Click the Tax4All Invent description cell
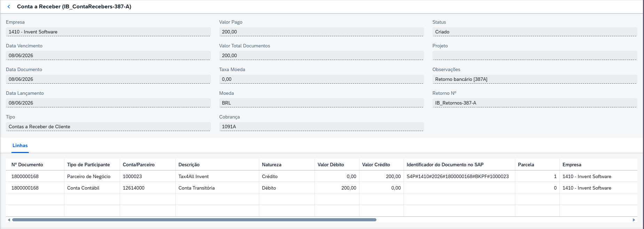 217,176
